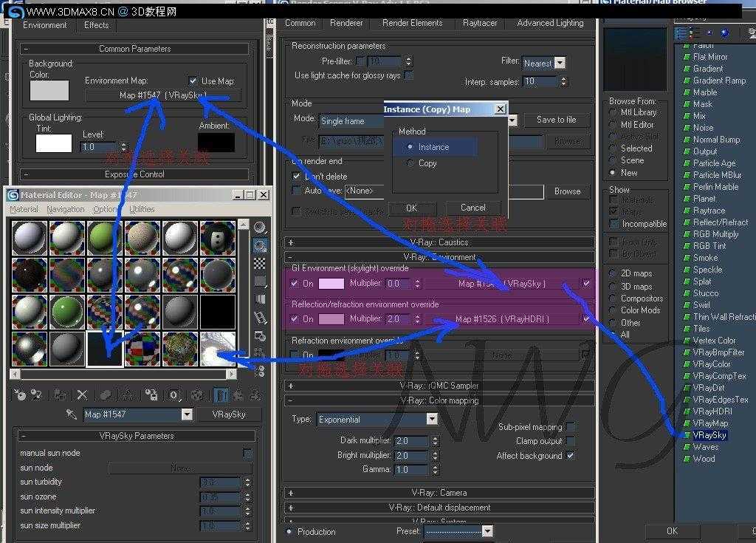Switch to the Render Elements tab
756x543 pixels.
coord(412,23)
